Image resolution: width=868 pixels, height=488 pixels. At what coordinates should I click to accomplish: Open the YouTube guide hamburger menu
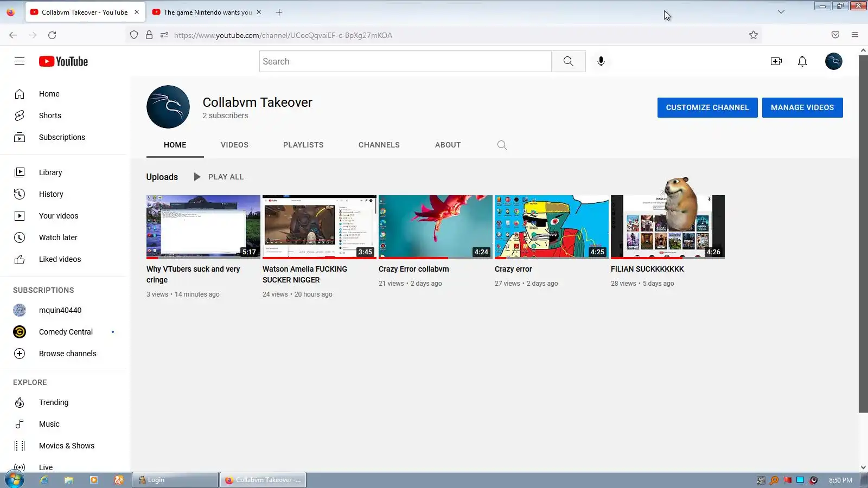tap(20, 61)
